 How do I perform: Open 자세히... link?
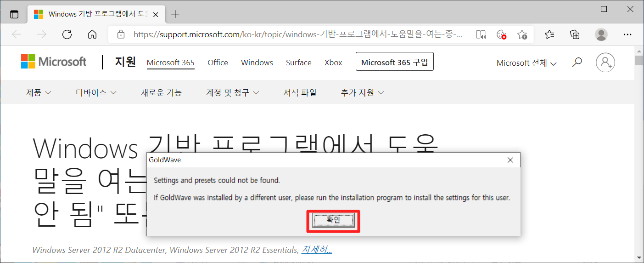317,250
